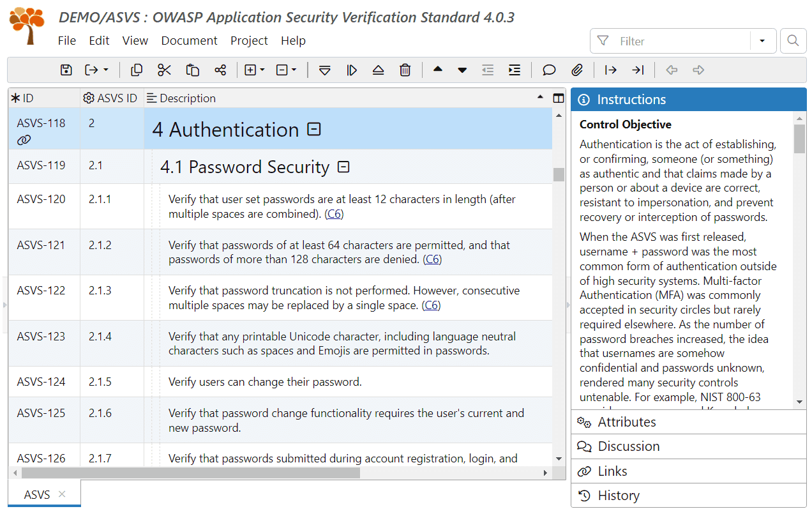Viewport: 812px width, 509px height.
Task: Click the downward triangle pull icon
Action: 325,70
